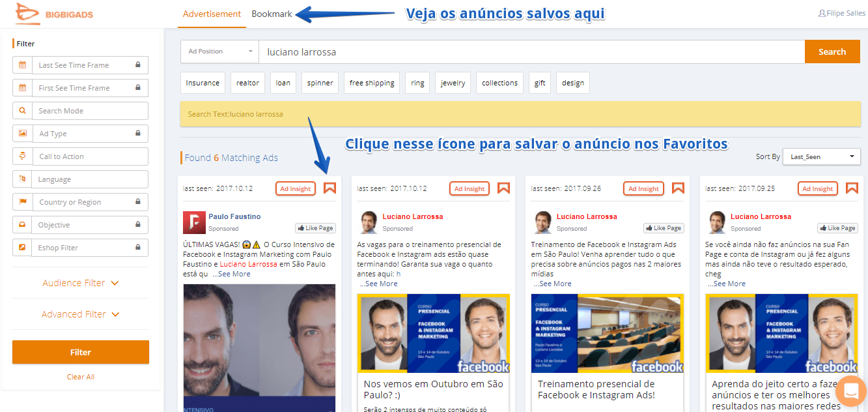Image resolution: width=868 pixels, height=412 pixels.
Task: Open the classroom training ad image
Action: tap(607, 334)
